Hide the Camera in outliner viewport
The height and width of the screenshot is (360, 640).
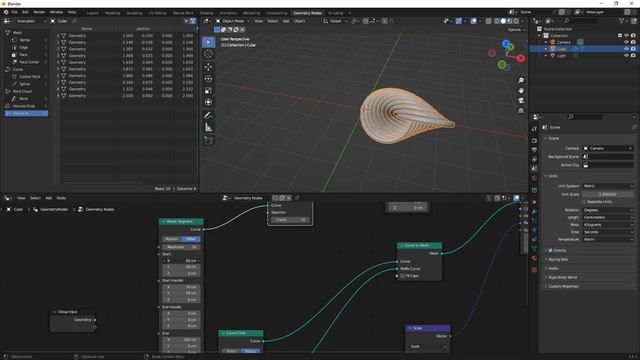point(626,42)
